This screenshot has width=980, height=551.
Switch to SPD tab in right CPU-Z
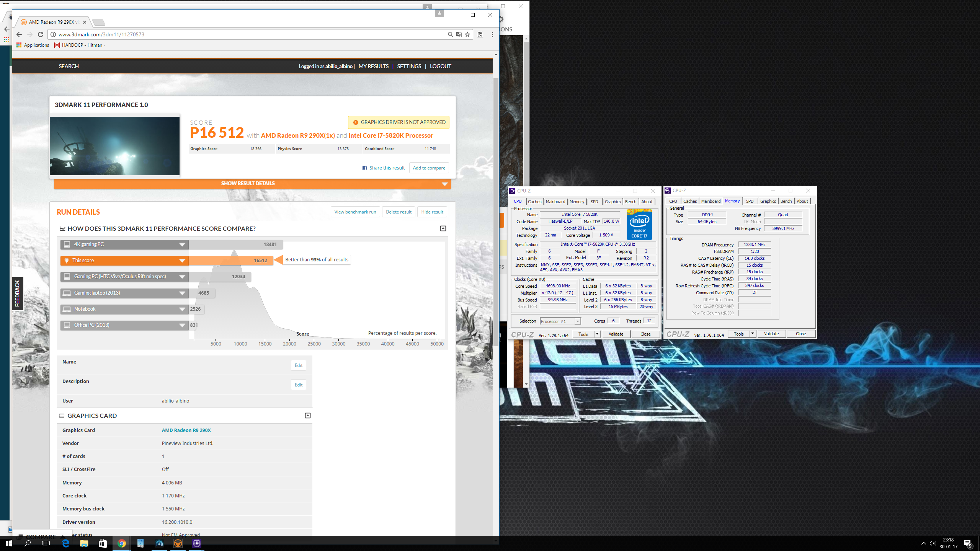pyautogui.click(x=750, y=201)
